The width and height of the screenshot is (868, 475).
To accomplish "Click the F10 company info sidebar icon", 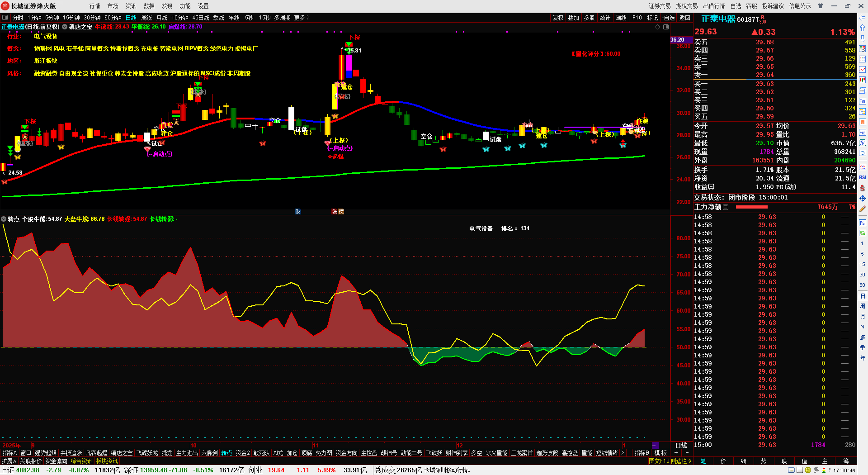I will click(x=863, y=101).
